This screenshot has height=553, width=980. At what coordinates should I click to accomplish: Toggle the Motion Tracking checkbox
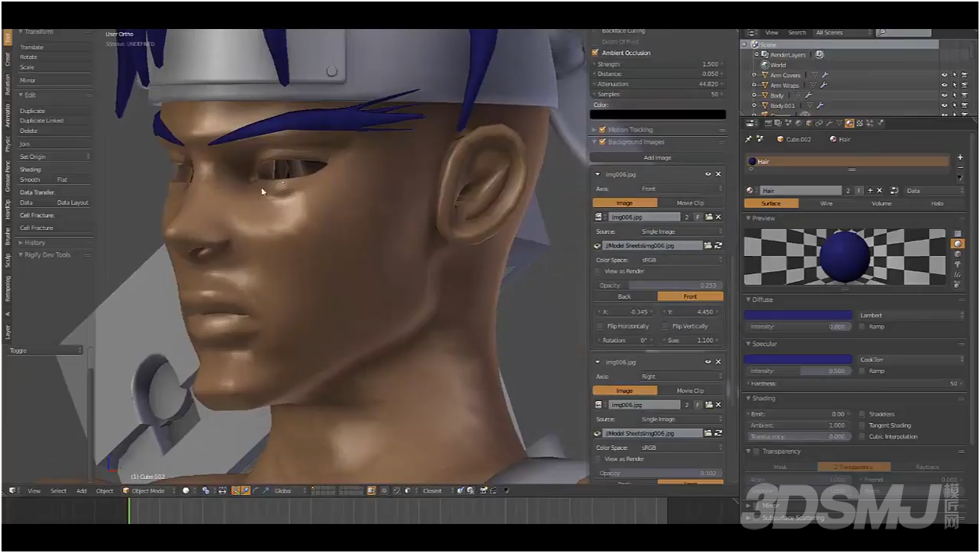[602, 130]
